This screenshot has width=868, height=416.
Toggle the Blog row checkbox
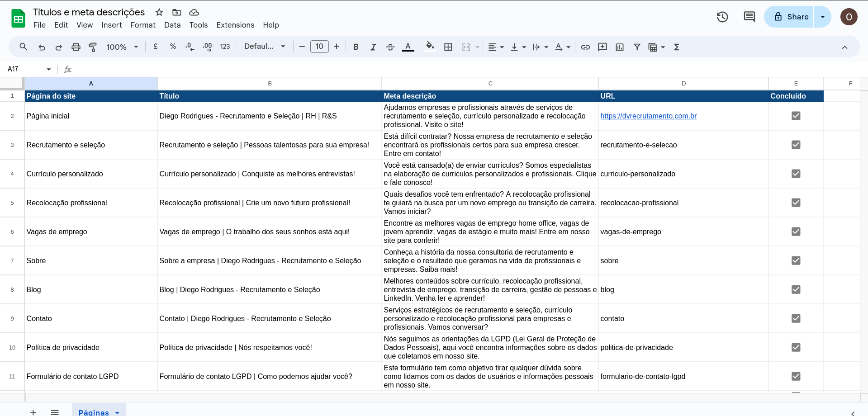click(796, 290)
